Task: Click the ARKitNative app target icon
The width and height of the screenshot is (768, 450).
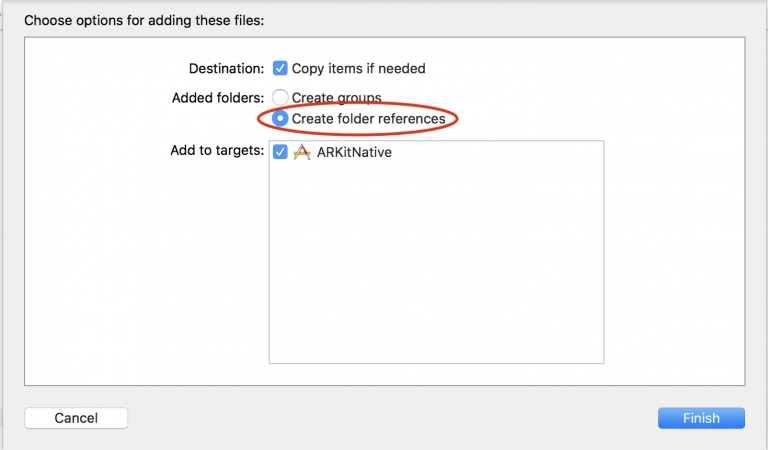Action: tap(301, 153)
